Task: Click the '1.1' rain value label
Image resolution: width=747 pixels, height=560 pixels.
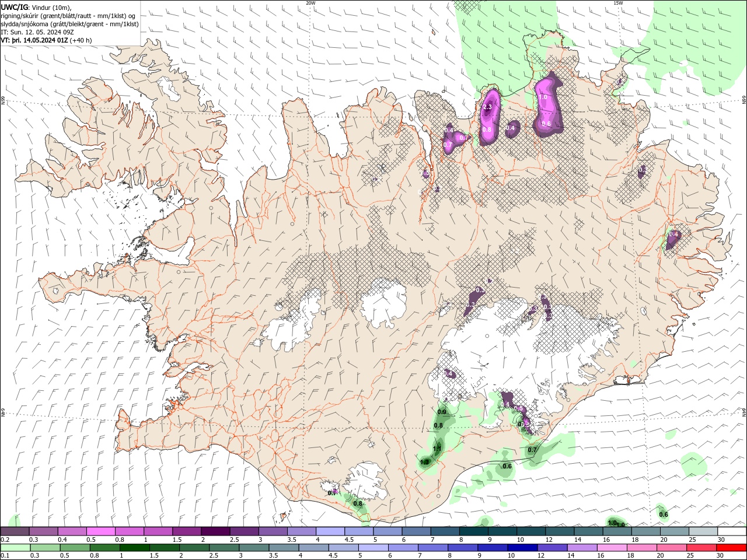Action: [x=437, y=449]
